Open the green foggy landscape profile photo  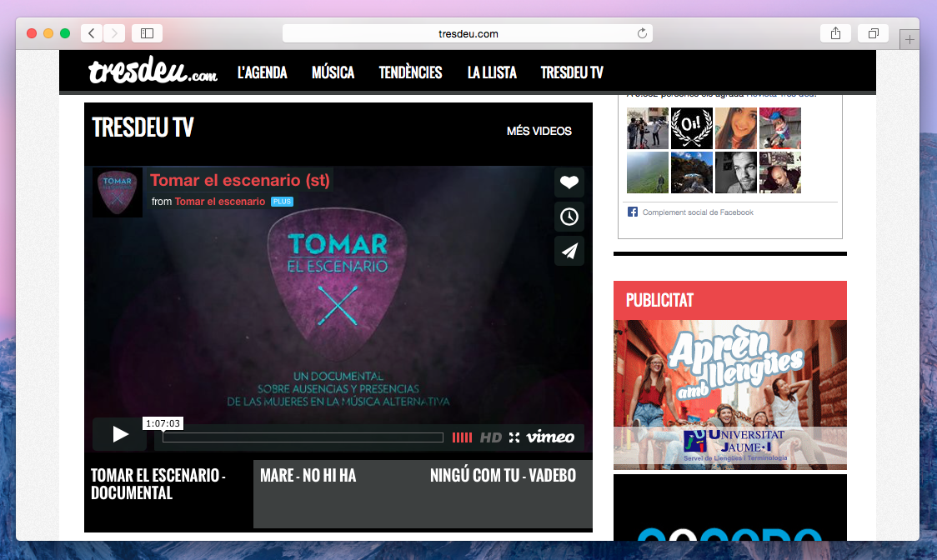[x=648, y=172]
